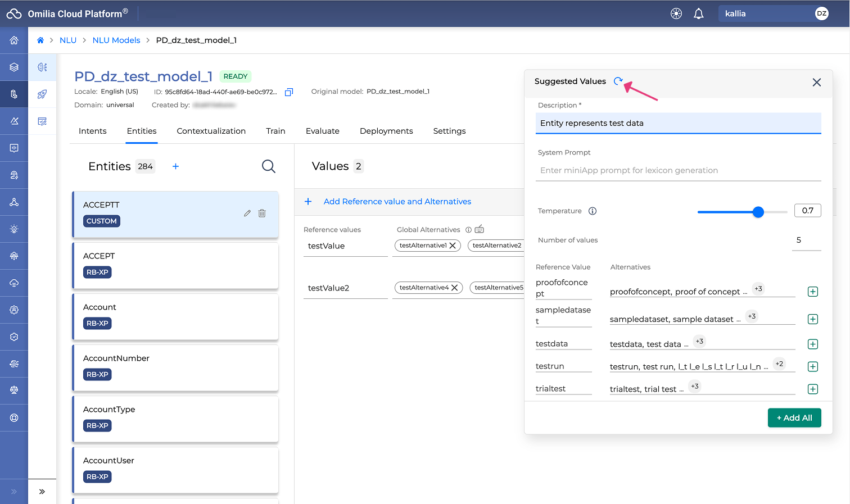Add a new entity with the plus icon
Viewport: 850px width, 504px height.
[175, 166]
